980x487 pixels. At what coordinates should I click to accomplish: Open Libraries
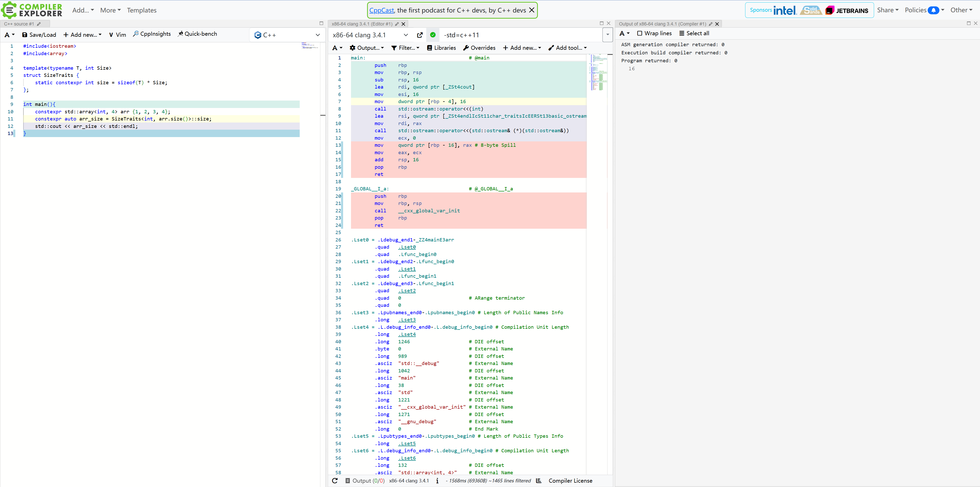click(x=441, y=48)
